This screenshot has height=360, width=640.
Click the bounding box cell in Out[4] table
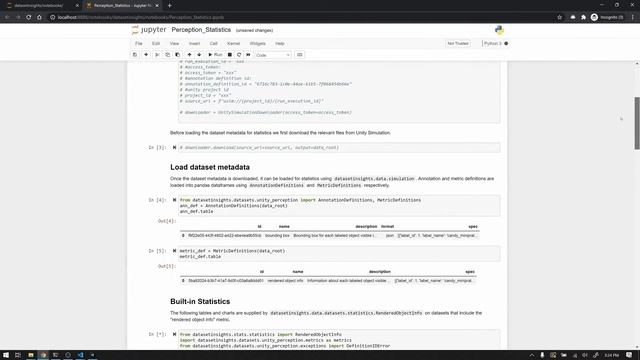[277, 236]
